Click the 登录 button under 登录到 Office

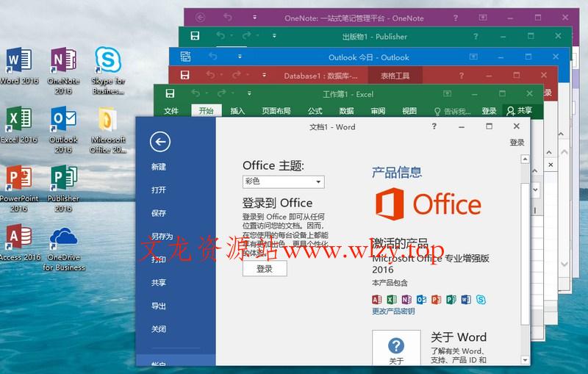pyautogui.click(x=265, y=269)
